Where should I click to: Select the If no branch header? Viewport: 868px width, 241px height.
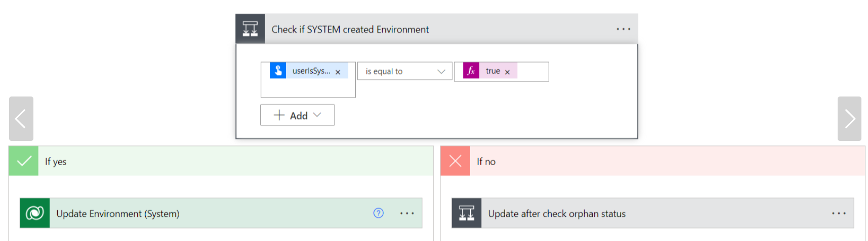pos(653,161)
